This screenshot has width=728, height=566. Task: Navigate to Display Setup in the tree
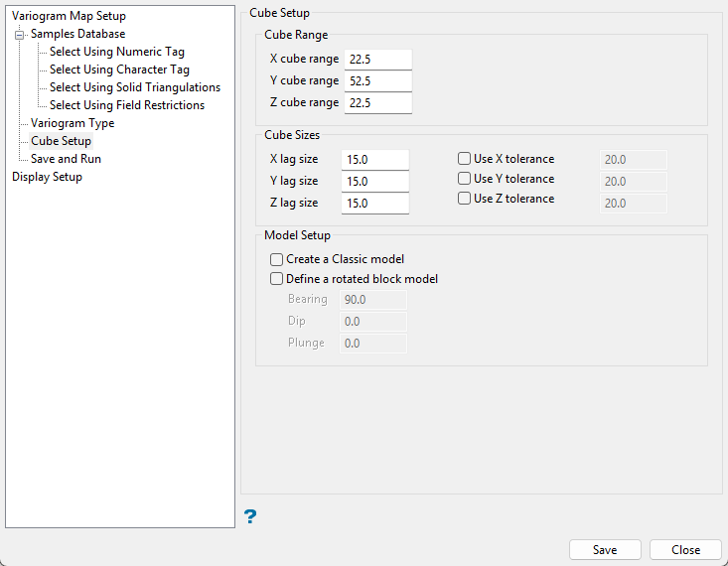pyautogui.click(x=47, y=177)
